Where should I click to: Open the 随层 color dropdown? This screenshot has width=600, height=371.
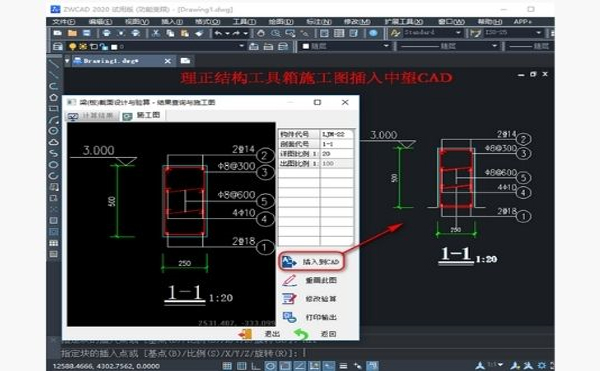click(x=345, y=46)
